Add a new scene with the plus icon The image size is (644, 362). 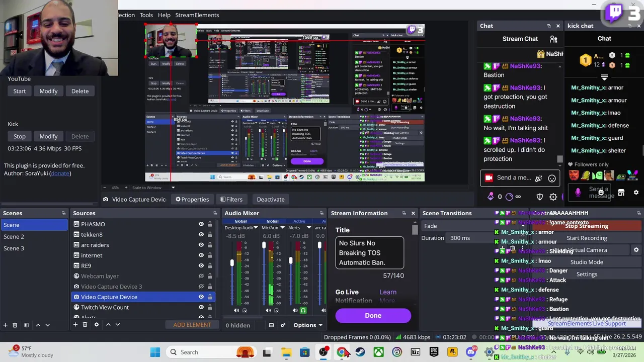coord(5,325)
